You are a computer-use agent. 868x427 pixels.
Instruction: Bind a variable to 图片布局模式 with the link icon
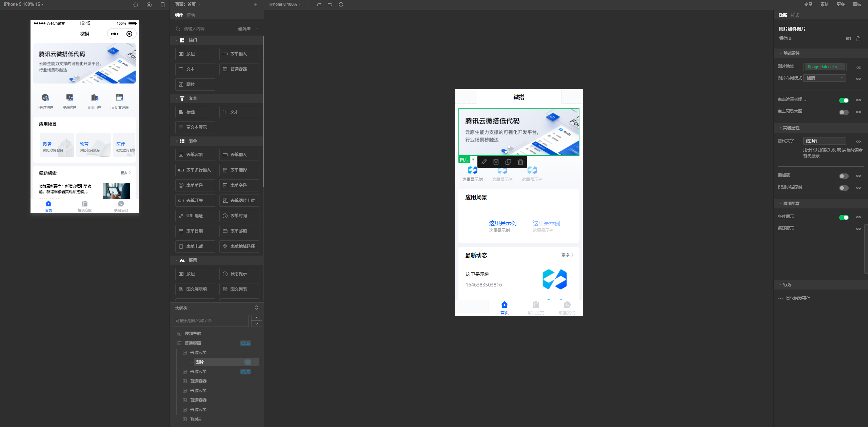[x=859, y=78]
